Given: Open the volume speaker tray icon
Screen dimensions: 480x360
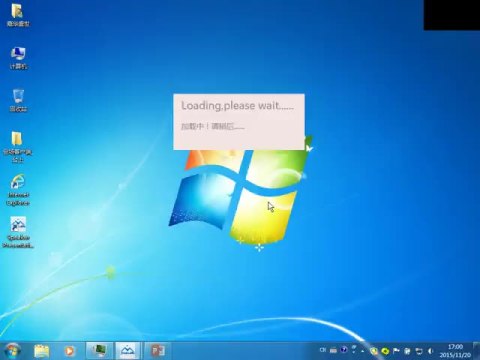Looking at the screenshot, I should click(x=430, y=351).
